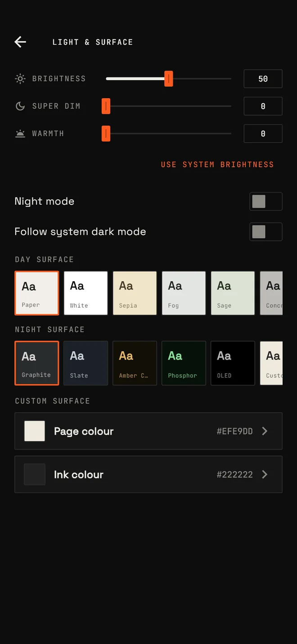The width and height of the screenshot is (297, 644).
Task: Click the Warmth sunrise icon
Action: 20,134
